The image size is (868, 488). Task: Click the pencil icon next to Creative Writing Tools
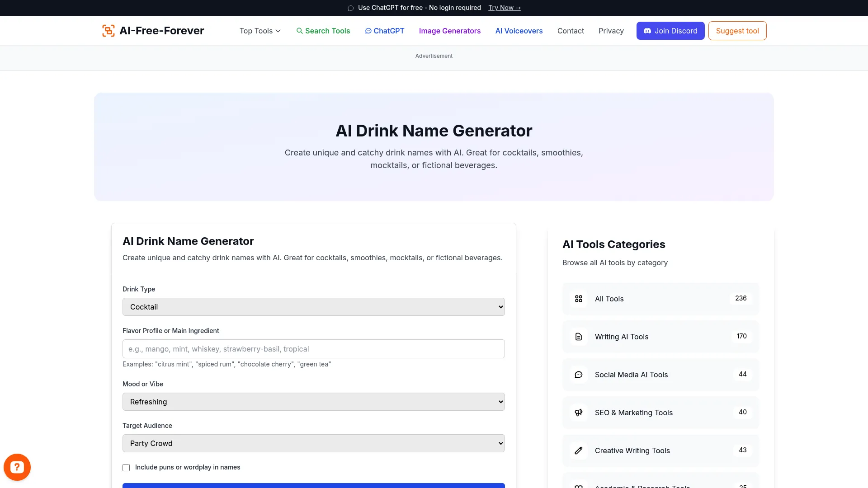click(579, 450)
